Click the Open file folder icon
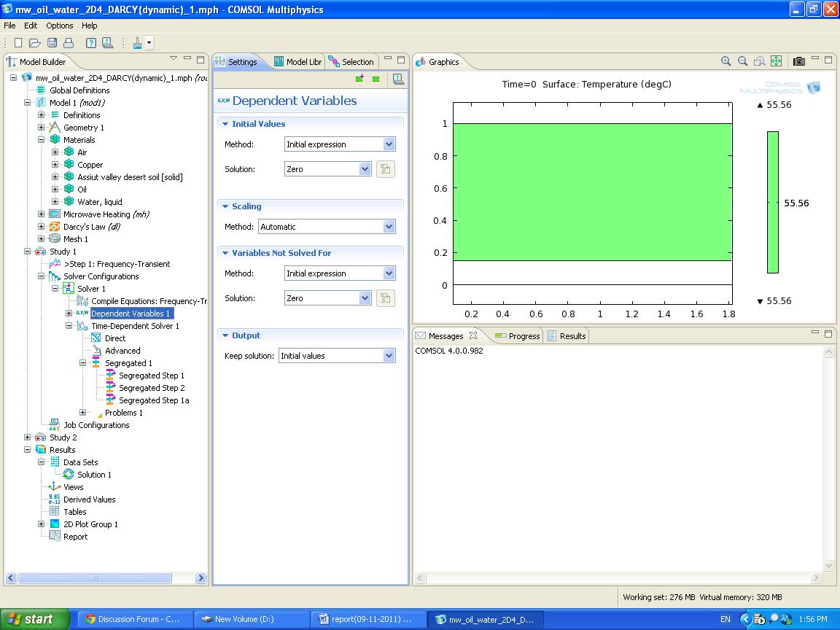Screen dimensions: 840x630 (35, 43)
